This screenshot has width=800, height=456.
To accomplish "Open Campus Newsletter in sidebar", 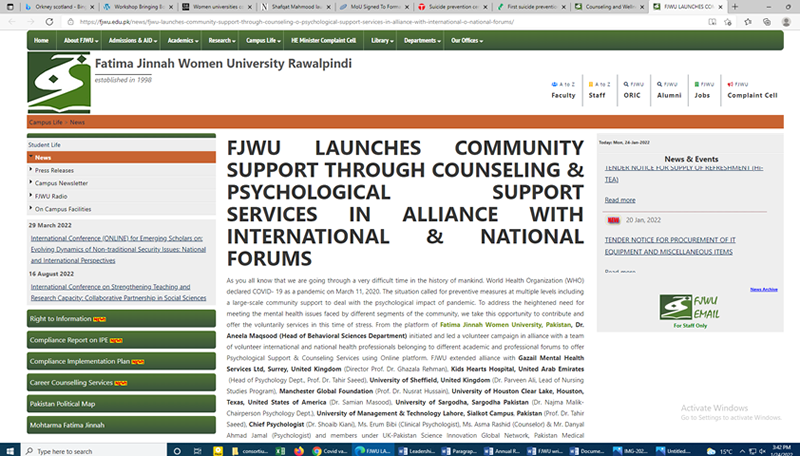I will click(121, 183).
